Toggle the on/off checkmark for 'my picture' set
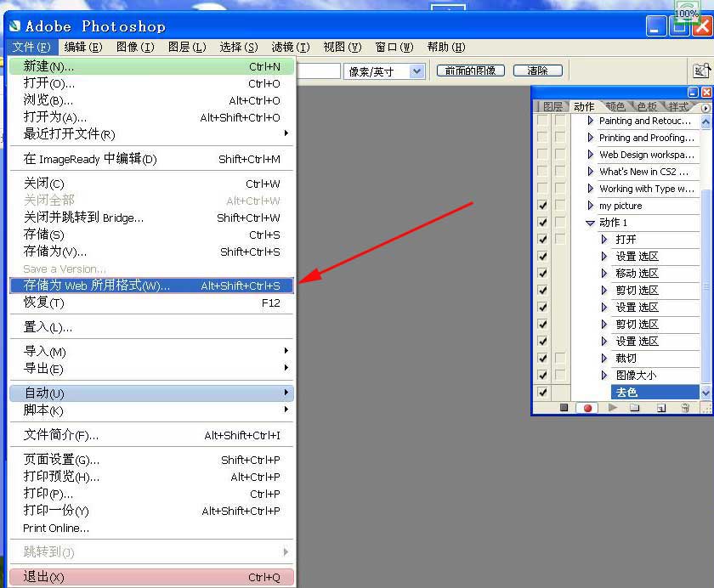Viewport: 714px width, 588px height. 542,206
